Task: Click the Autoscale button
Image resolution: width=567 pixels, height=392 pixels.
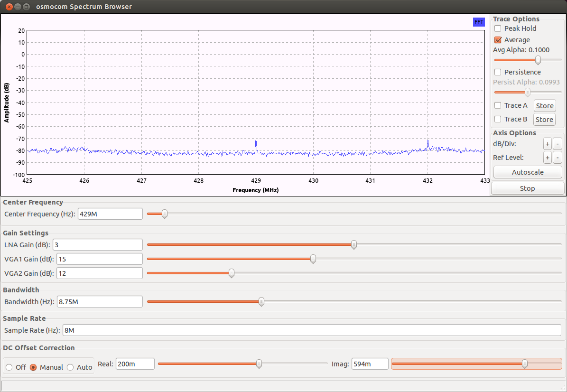Action: (528, 172)
